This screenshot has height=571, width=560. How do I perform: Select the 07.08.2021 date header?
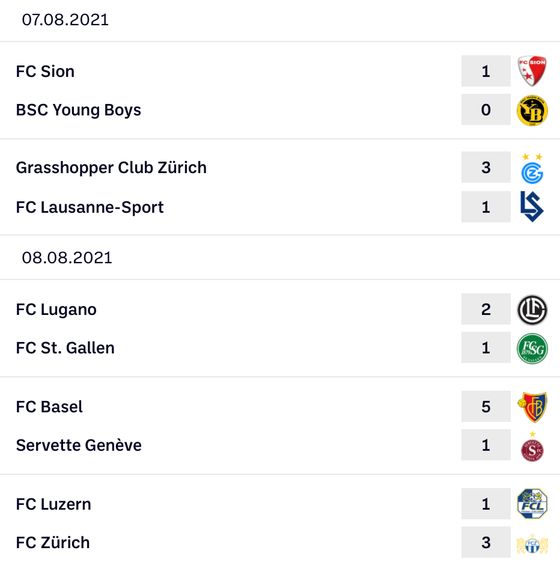point(65,20)
